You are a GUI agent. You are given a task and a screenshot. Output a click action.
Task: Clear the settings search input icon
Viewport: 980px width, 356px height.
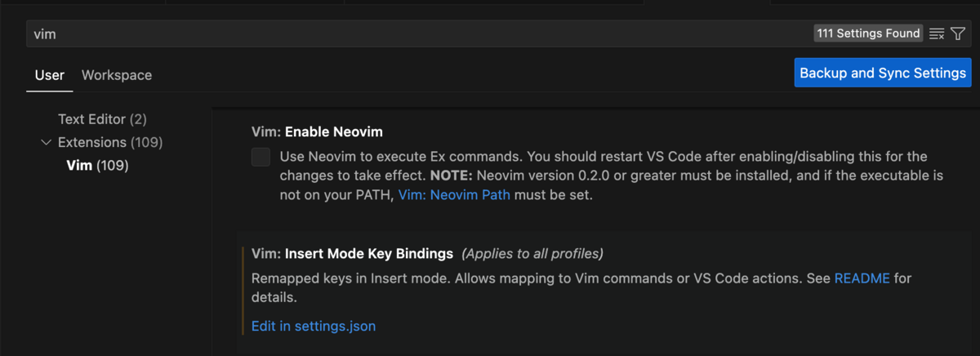tap(937, 33)
